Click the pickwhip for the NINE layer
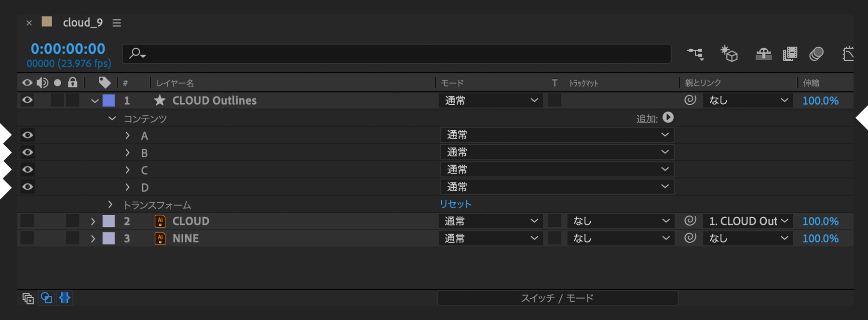Screen dimensions: 868x320 pos(690,237)
